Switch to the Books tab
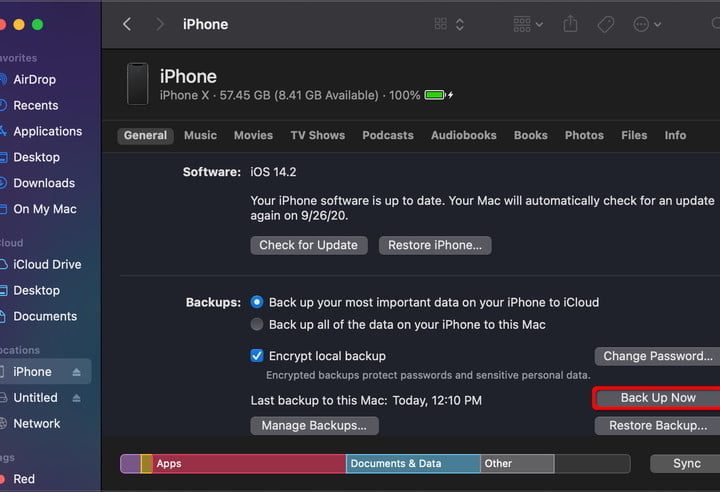The image size is (720, 492). [x=531, y=136]
